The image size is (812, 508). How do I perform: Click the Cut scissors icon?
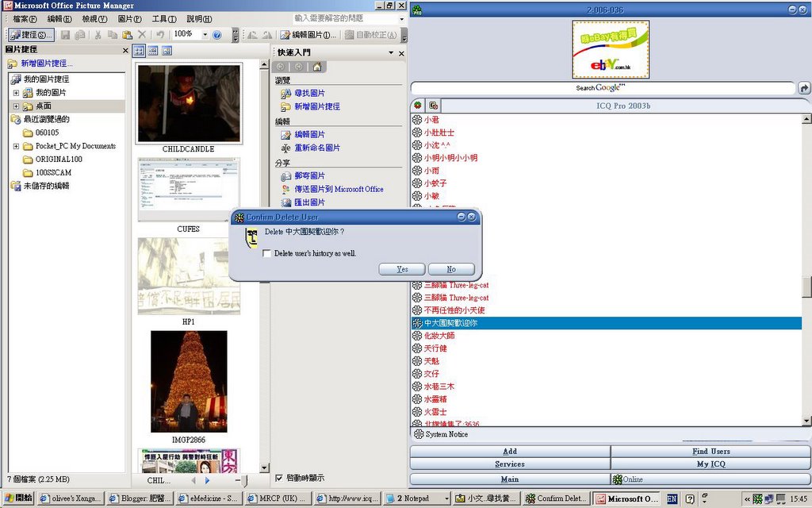(98, 35)
